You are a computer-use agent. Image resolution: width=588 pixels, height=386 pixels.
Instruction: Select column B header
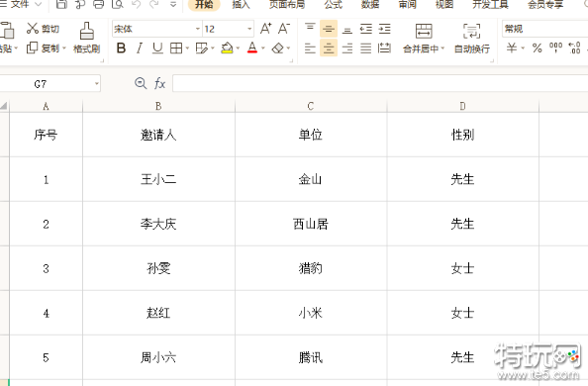tap(158, 106)
